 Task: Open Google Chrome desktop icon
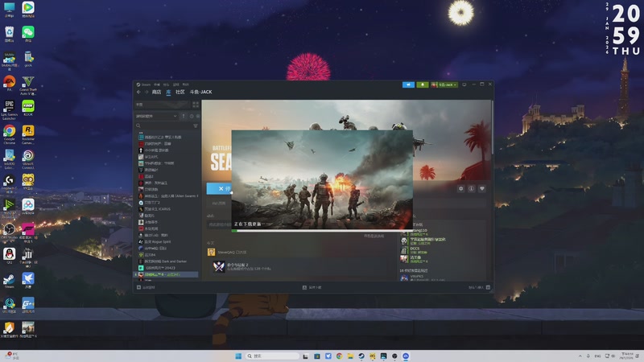(9, 134)
